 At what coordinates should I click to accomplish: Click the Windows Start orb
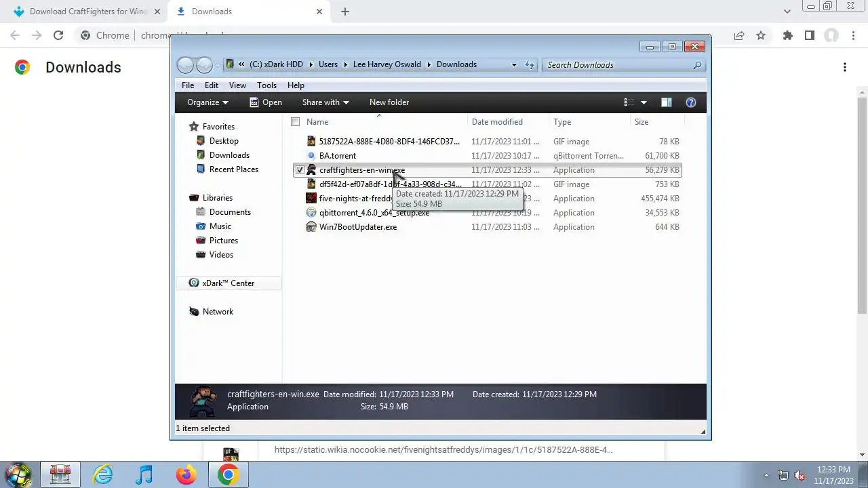click(18, 474)
